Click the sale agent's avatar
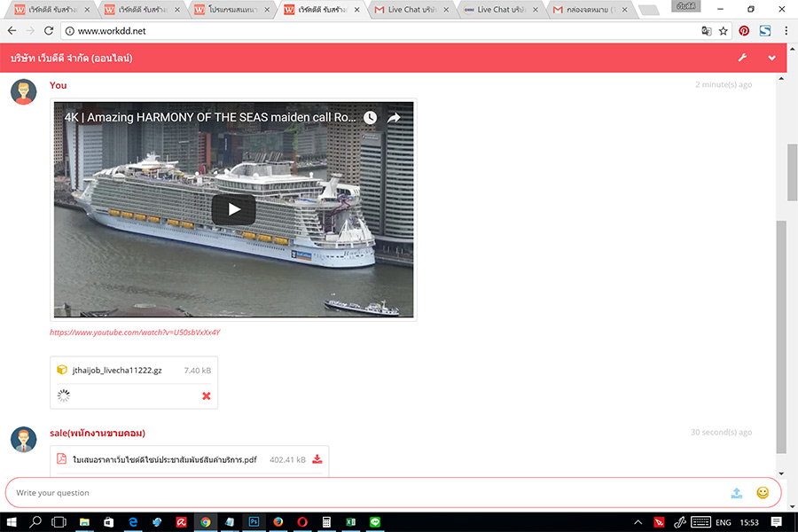Viewport: 798px width, 532px height. click(x=23, y=440)
